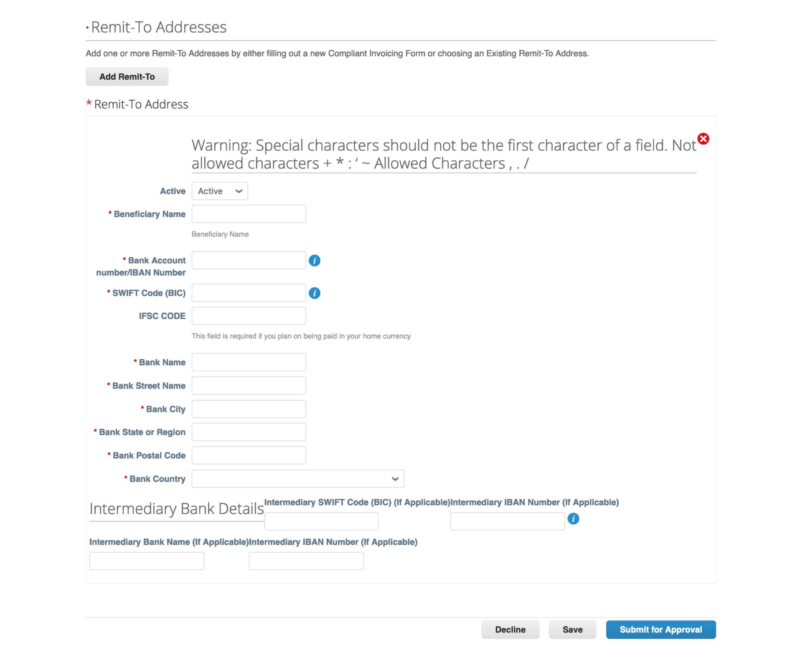Viewport: 812px width, 664px height.
Task: Select the IFSC CODE input field
Action: [x=248, y=316]
